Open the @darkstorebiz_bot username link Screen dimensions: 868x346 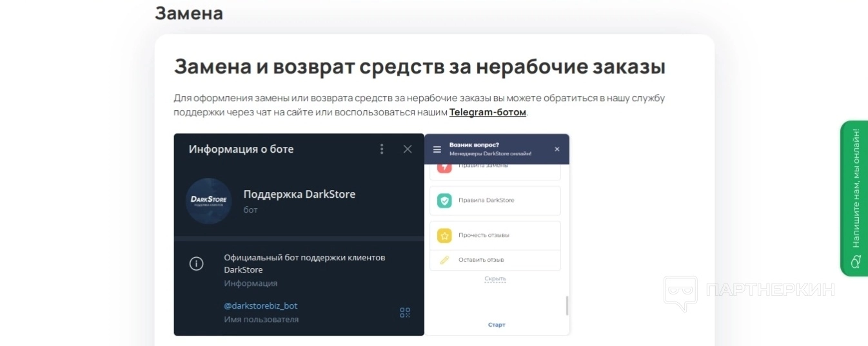click(261, 305)
